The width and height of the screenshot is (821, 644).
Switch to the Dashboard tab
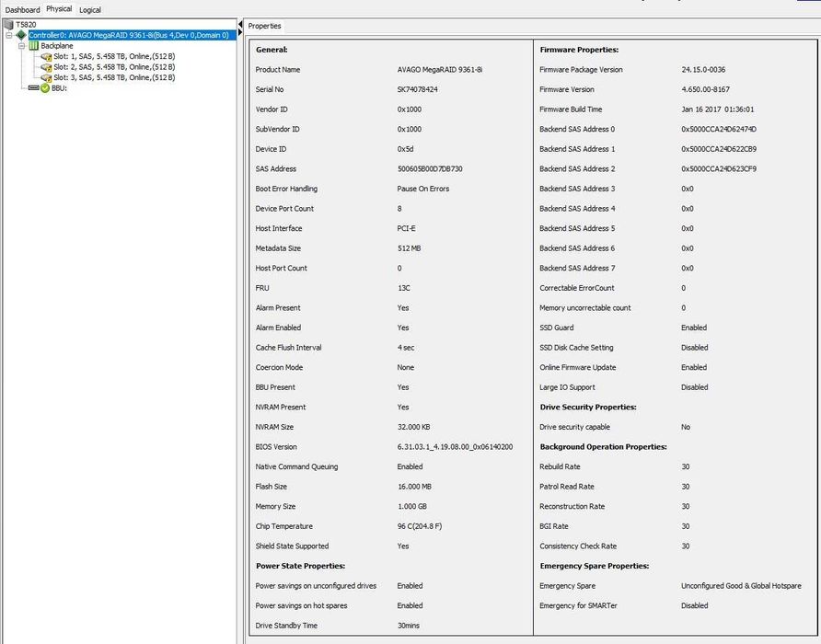click(x=22, y=10)
